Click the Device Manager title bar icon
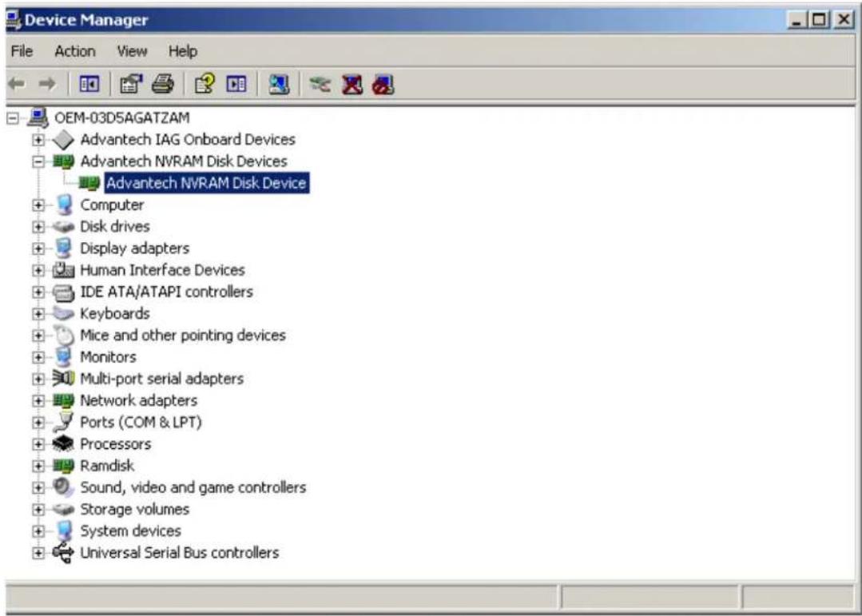Viewport: 862px width, 616px height. point(14,20)
